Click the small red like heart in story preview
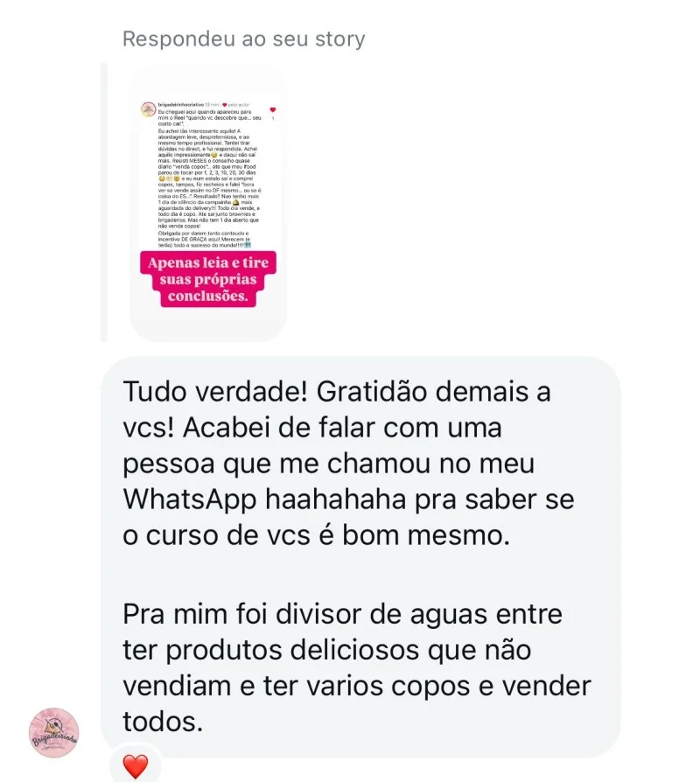The image size is (700, 782). (273, 109)
